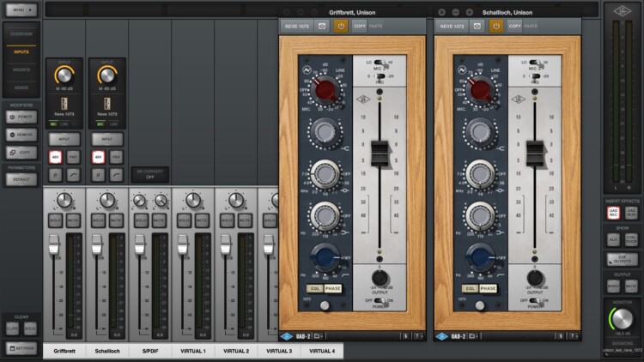Switch to the Inputs tab
The image size is (644, 362).
21,52
